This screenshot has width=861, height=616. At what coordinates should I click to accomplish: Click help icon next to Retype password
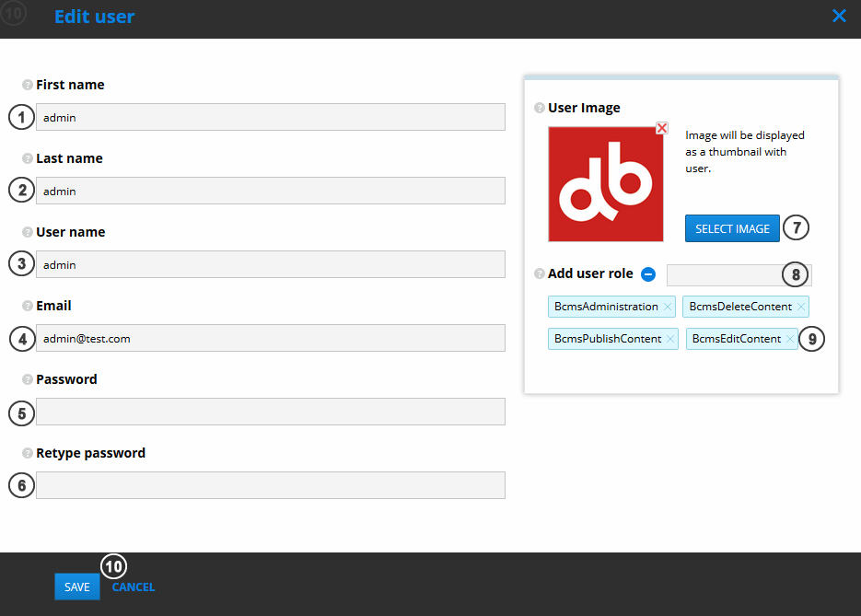click(28, 453)
